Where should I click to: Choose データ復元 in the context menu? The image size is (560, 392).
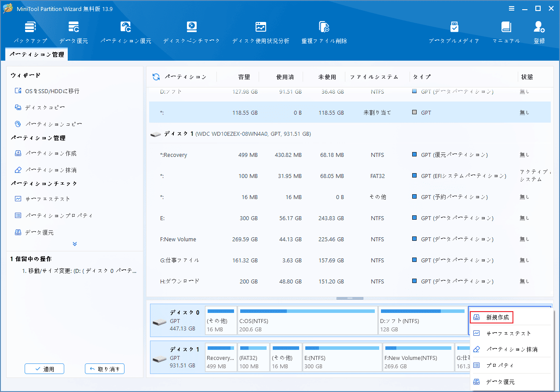(511, 382)
